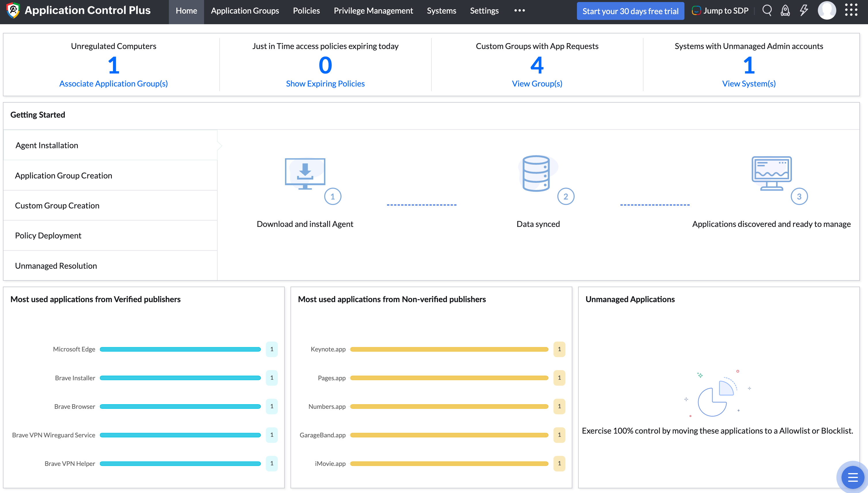The height and width of the screenshot is (493, 868).
Task: Click the View System(s) link
Action: 749,84
